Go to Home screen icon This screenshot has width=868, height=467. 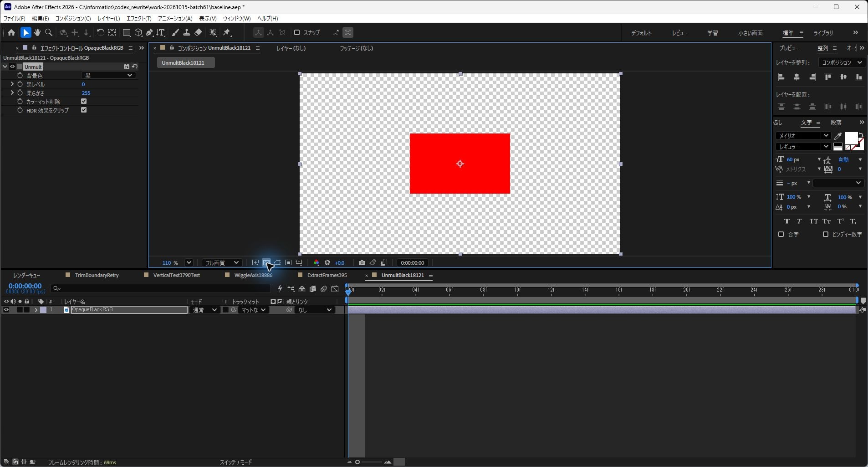[x=11, y=32]
